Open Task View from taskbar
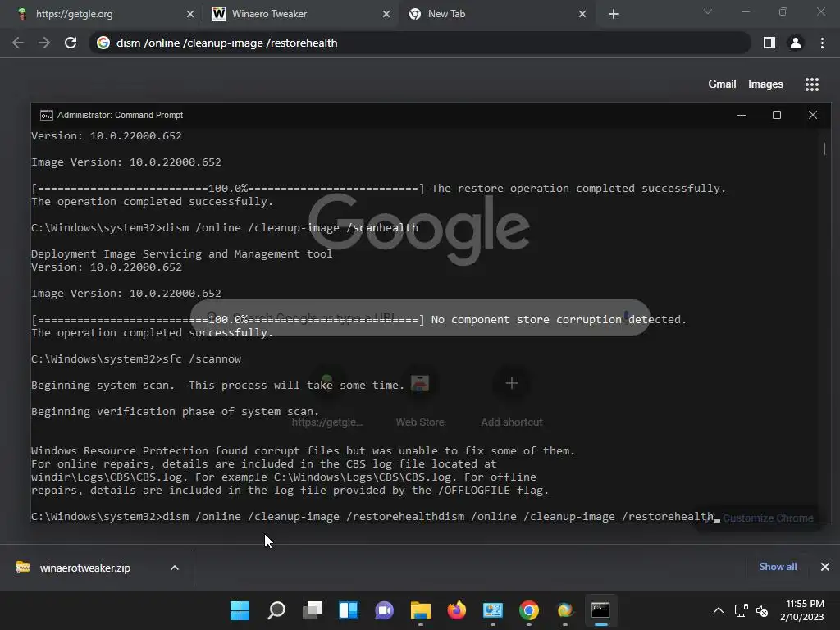Image resolution: width=840 pixels, height=630 pixels. pyautogui.click(x=313, y=610)
